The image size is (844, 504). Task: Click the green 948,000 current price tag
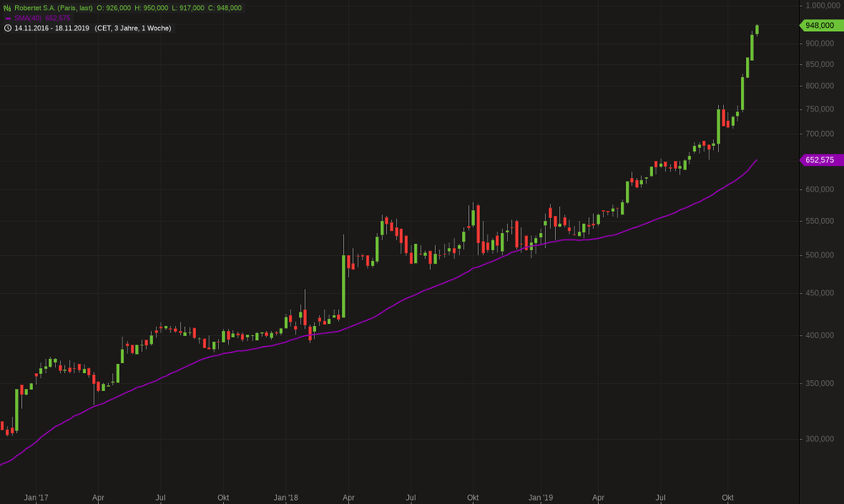819,25
